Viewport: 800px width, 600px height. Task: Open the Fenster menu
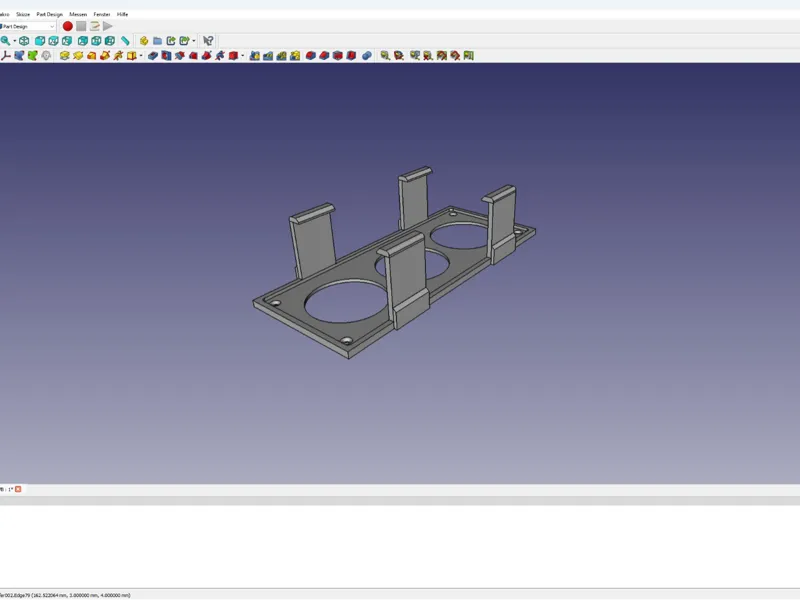click(x=102, y=14)
